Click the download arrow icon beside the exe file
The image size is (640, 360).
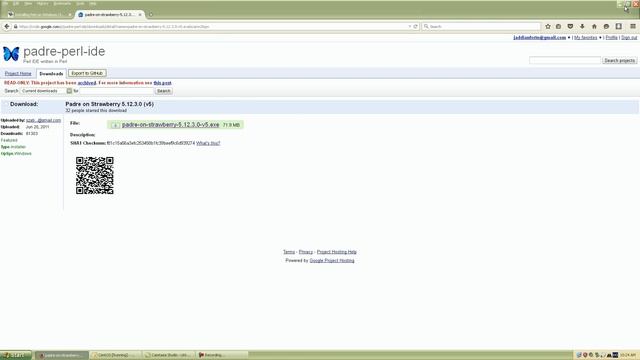tap(115, 125)
